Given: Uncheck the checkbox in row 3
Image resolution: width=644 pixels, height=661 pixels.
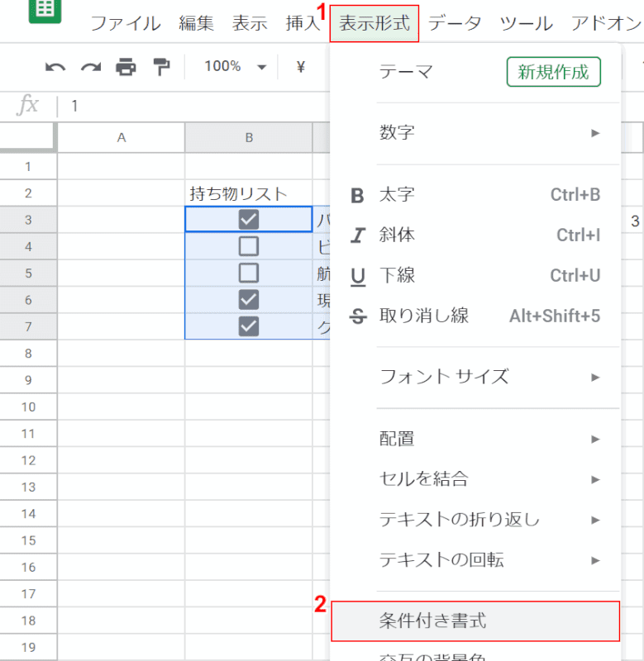Looking at the screenshot, I should point(249,220).
